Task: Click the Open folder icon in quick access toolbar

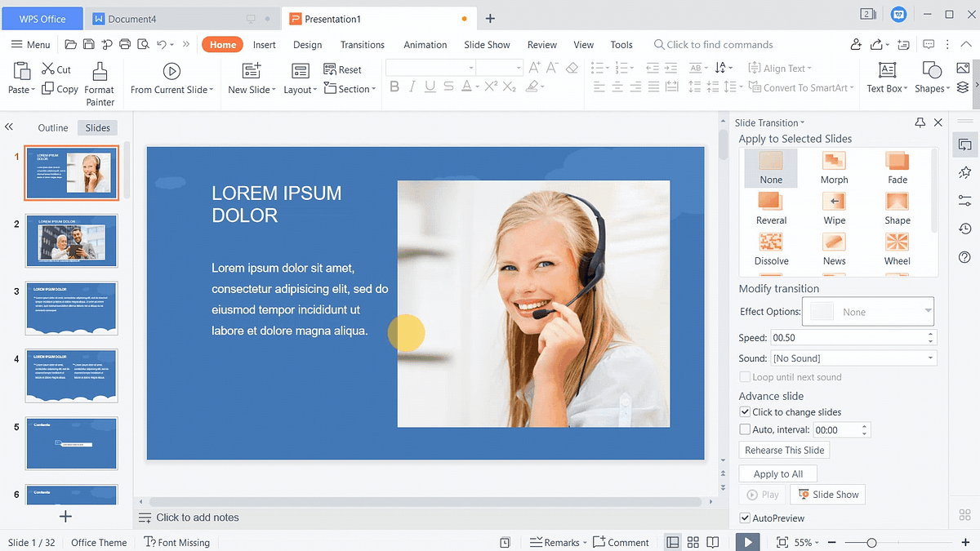Action: 70,44
